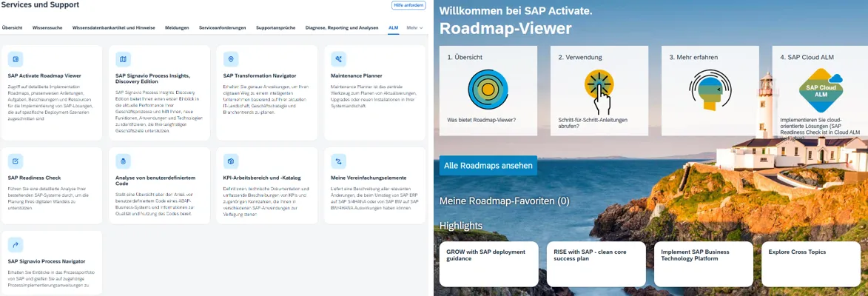The height and width of the screenshot is (296, 868).
Task: Click the SAP Readiness Check icon
Action: pyautogui.click(x=16, y=161)
